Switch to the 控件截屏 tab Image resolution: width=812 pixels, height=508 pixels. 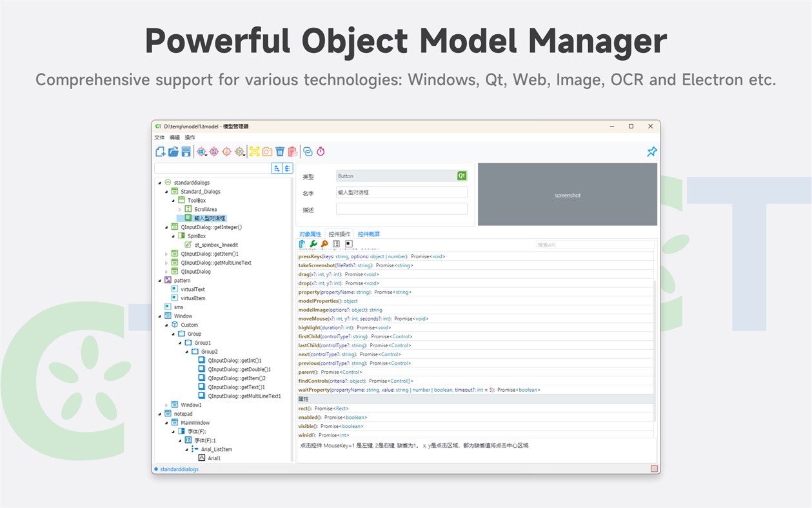(370, 234)
